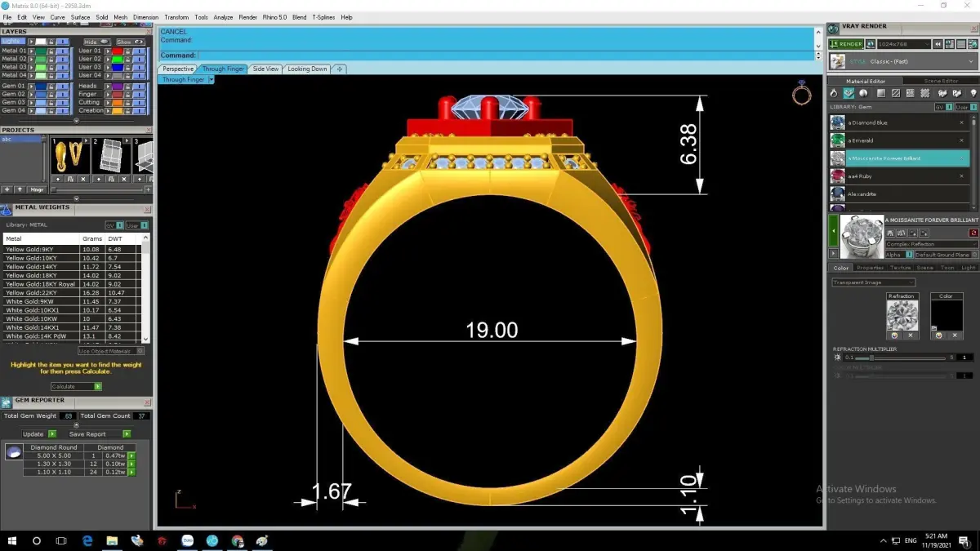Viewport: 980px width, 551px height.
Task: Open the Default Ground Plane dropdown
Action: pos(947,255)
